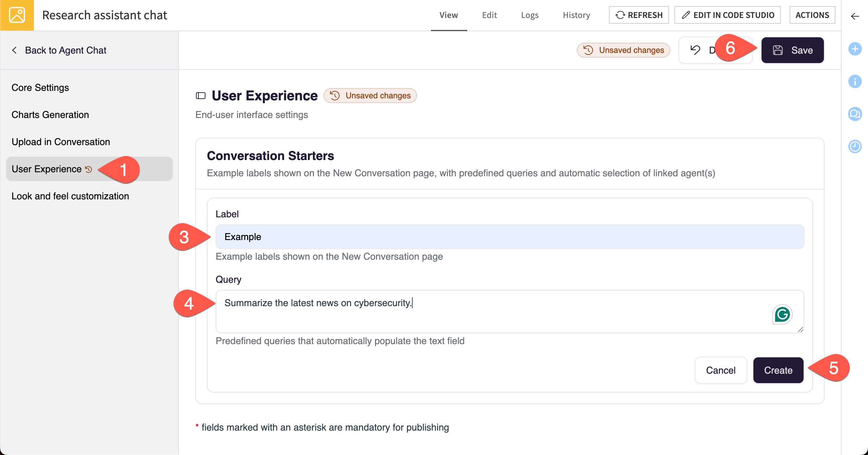This screenshot has width=868, height=455.
Task: Click the mandatory fields asterisk note
Action: (322, 427)
